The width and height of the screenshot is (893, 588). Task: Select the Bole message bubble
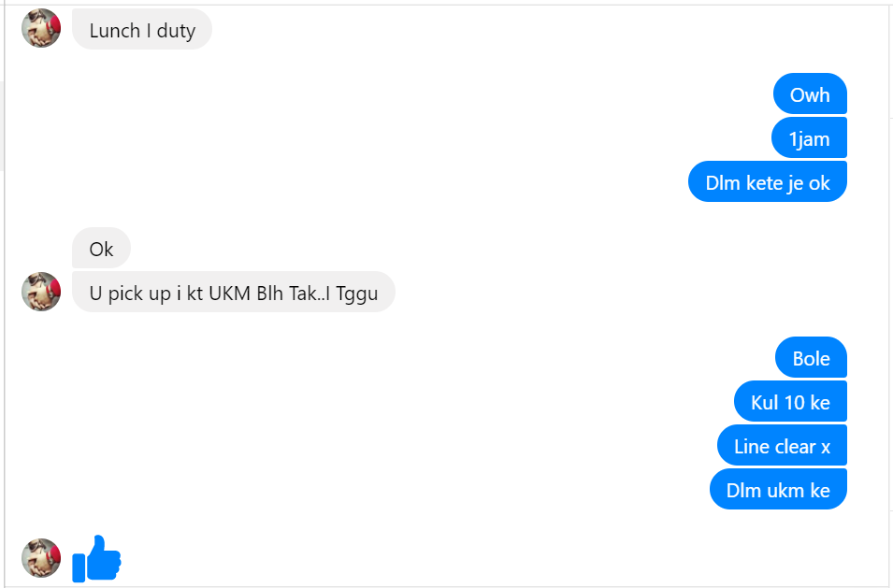(811, 357)
